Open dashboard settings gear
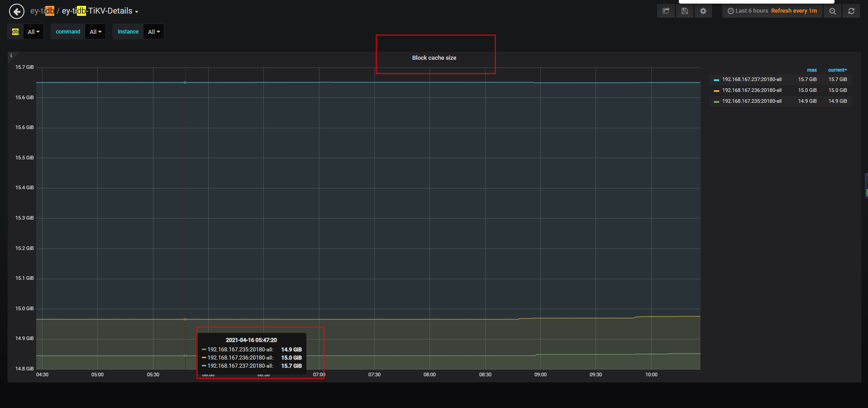The height and width of the screenshot is (408, 868). [x=703, y=11]
